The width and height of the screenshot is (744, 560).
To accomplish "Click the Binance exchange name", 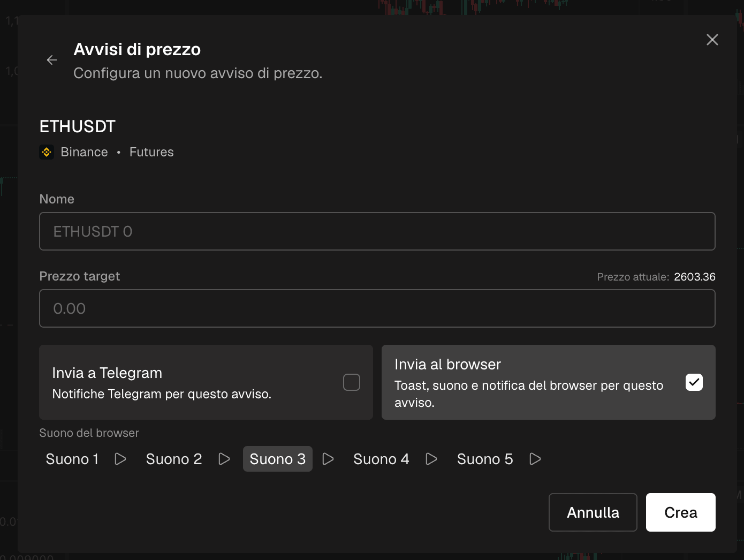I will pyautogui.click(x=85, y=152).
